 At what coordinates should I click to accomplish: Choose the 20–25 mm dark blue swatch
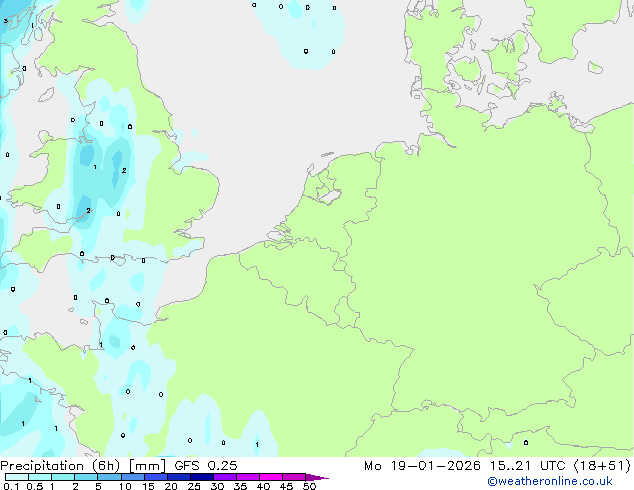[178, 477]
